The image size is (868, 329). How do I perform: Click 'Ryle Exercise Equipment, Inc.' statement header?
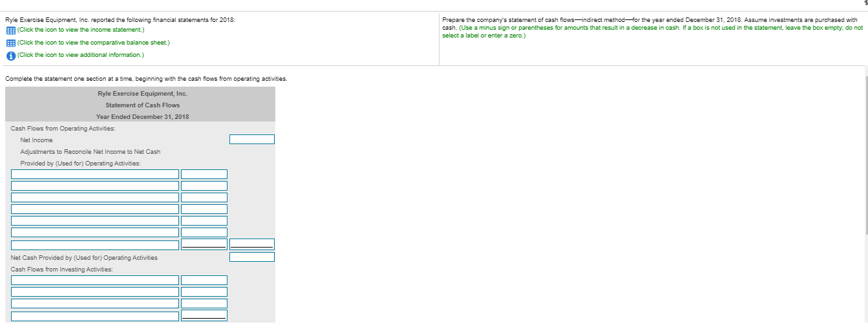click(143, 94)
